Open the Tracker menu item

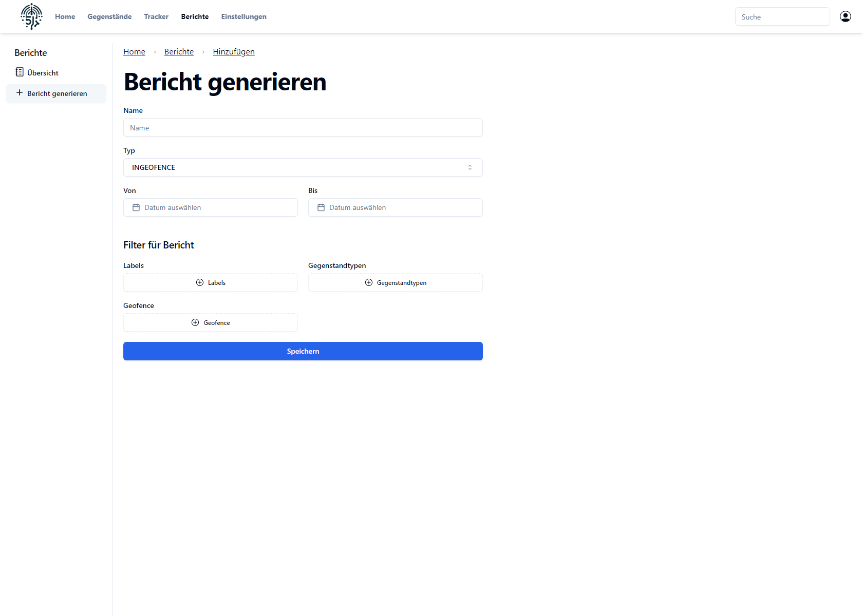[x=156, y=16]
